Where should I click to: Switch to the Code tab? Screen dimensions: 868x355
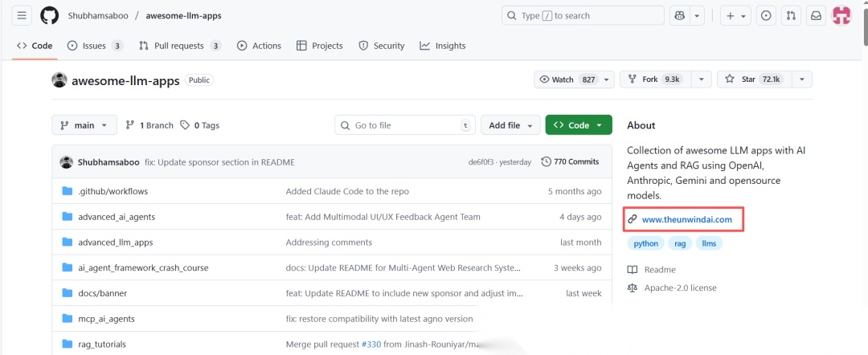pos(35,46)
